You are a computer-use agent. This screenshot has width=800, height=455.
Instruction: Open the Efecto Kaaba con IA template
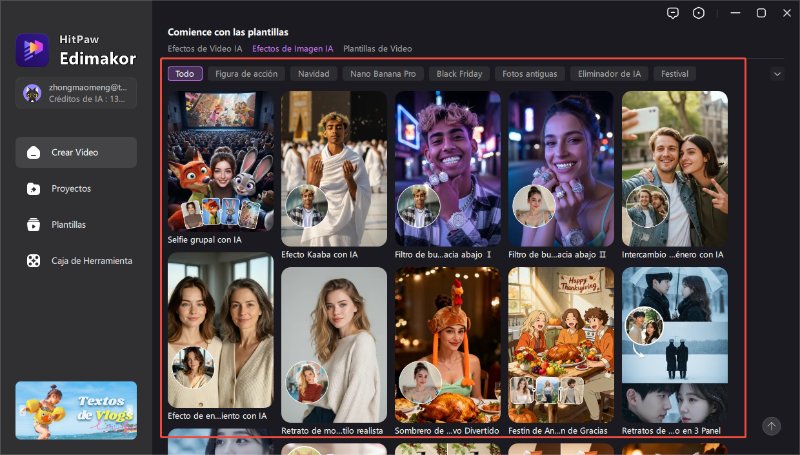(x=334, y=169)
